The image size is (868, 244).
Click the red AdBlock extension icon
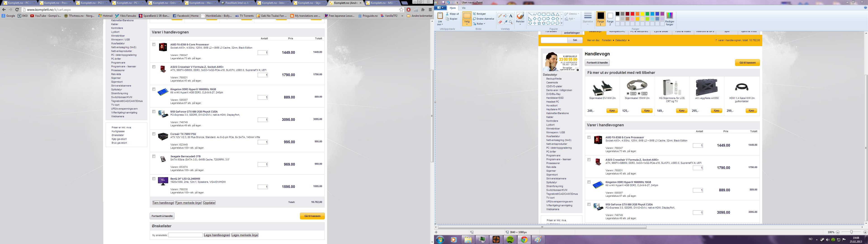pos(409,10)
